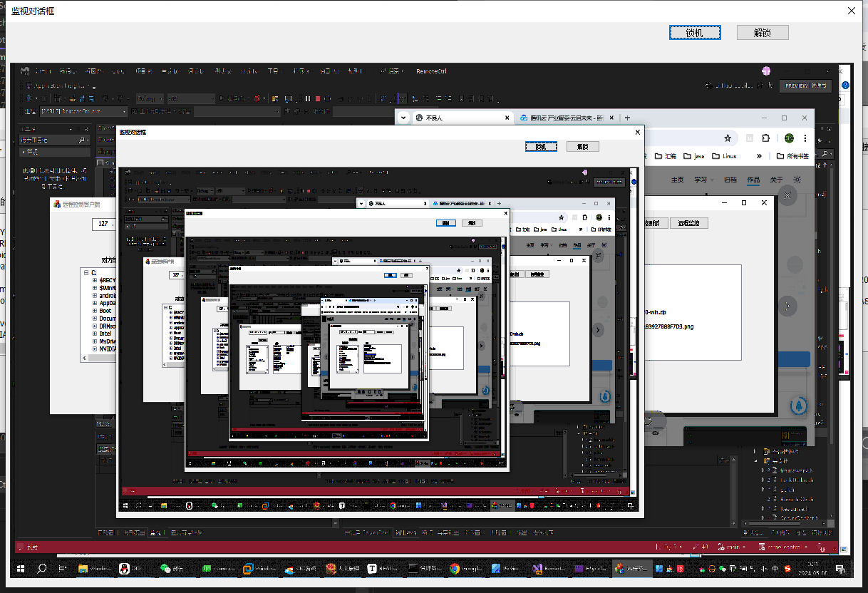Select Intel folder in largest file tree
This screenshot has height=593, width=868.
pyautogui.click(x=105, y=334)
